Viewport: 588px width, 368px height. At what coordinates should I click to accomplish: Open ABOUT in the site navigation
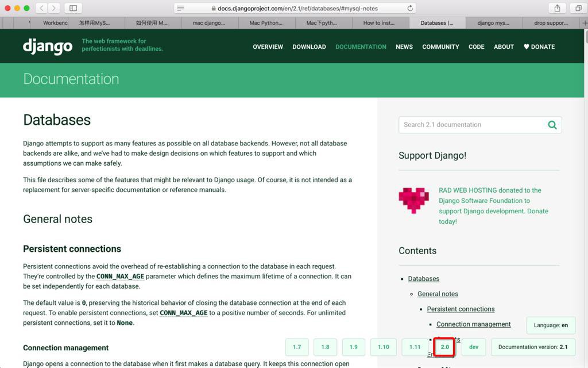[504, 47]
